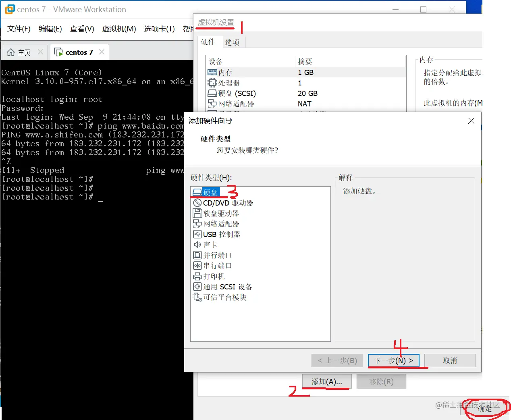
Task: Select the 网络适配器 icon in the wizard list
Action: [197, 224]
